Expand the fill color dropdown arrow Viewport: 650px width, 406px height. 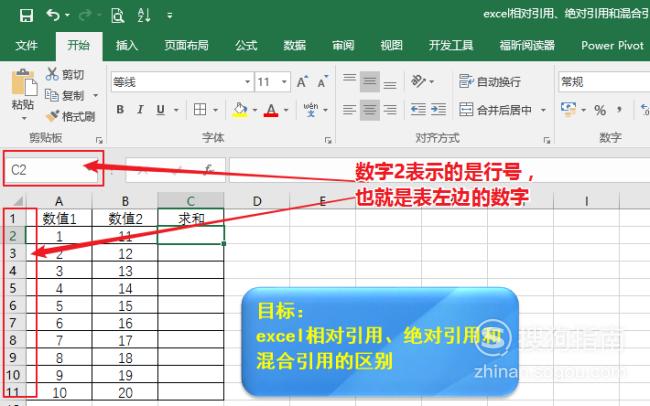(255, 110)
